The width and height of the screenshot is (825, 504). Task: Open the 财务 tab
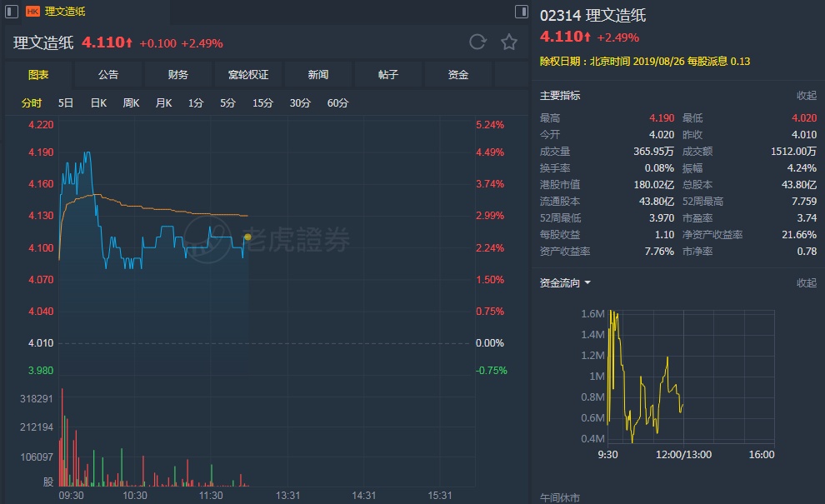(178, 75)
